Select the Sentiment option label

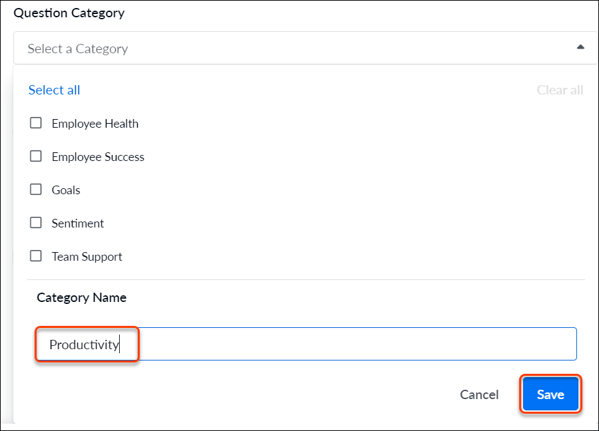coord(78,224)
